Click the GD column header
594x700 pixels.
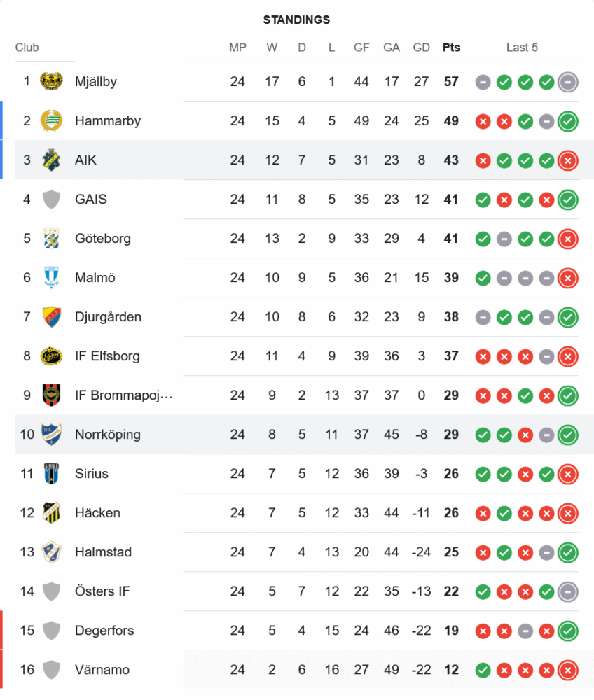[421, 48]
